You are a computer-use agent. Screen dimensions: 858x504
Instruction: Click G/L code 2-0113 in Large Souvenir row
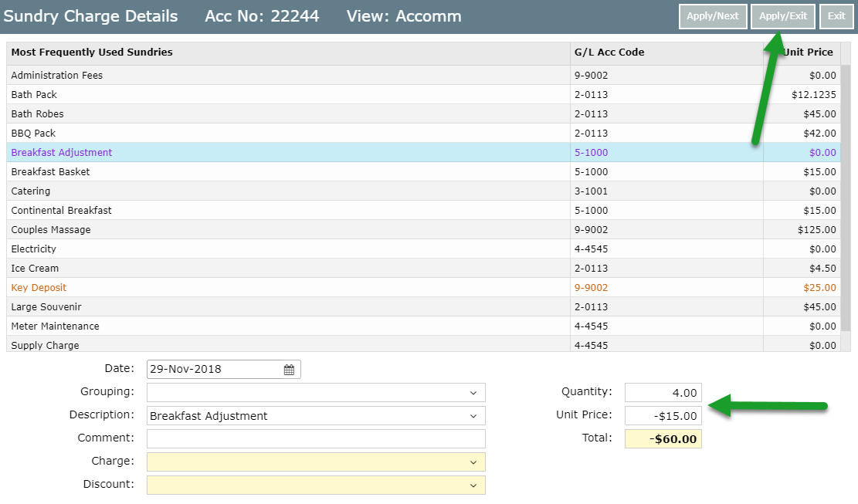click(x=591, y=306)
